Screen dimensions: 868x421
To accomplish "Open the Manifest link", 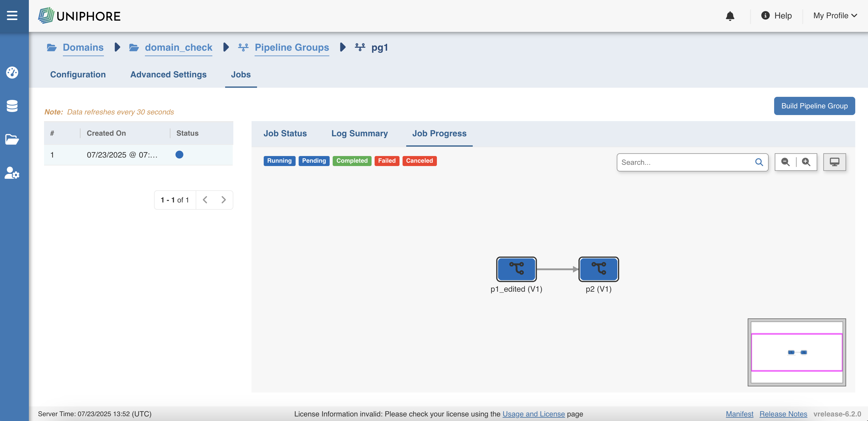I will pos(739,414).
